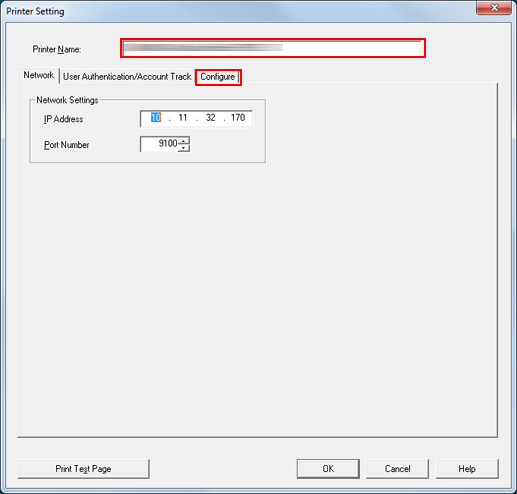Click Print Test Page button

[x=83, y=469]
